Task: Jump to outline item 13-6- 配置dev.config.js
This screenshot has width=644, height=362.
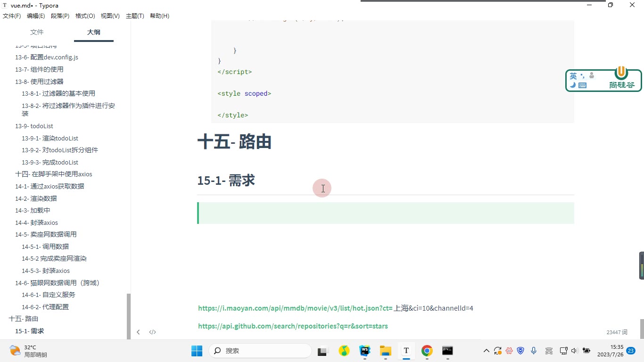Action: point(47,58)
